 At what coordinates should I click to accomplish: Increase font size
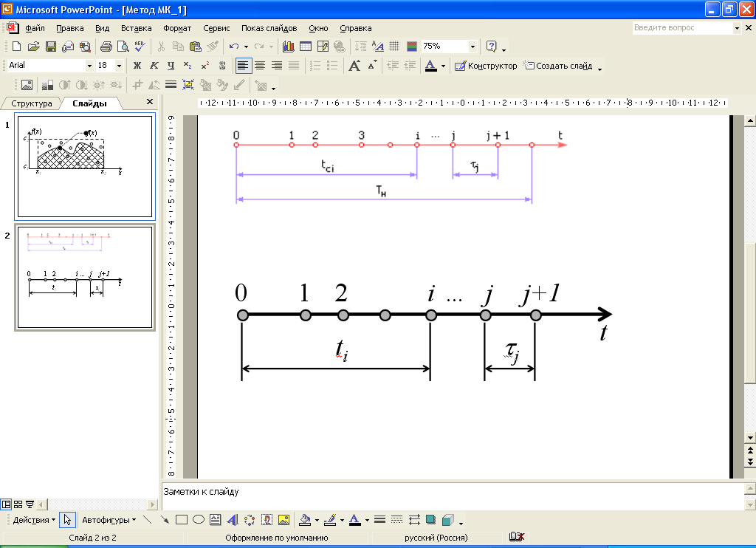point(354,66)
